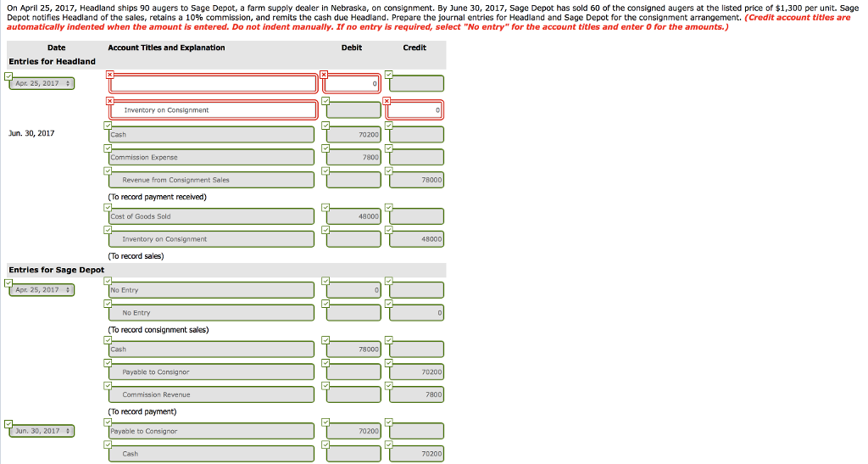Click the 48000 debit field for Cost of Goods Sold
Screen dimensions: 868x464
[353, 216]
